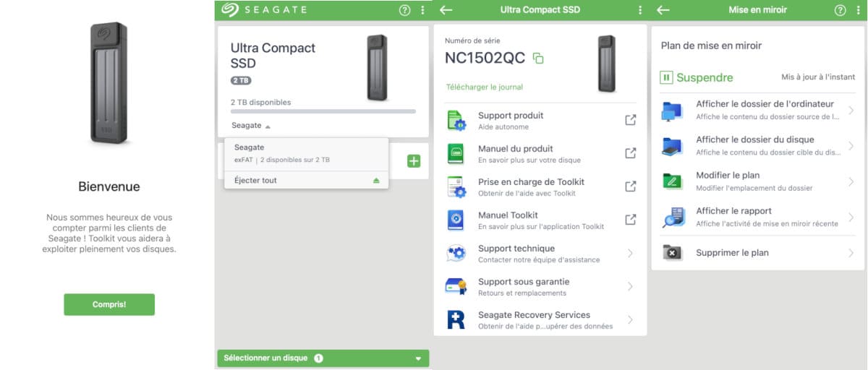Image resolution: width=868 pixels, height=370 pixels.
Task: Go back from the Ultra Compact SSD panel
Action: tap(446, 10)
